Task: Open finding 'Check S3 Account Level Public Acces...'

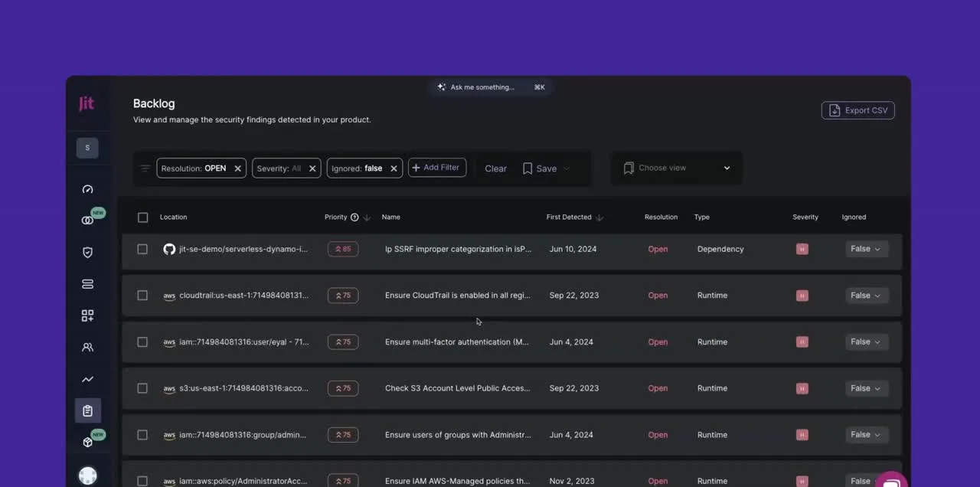Action: 458,388
